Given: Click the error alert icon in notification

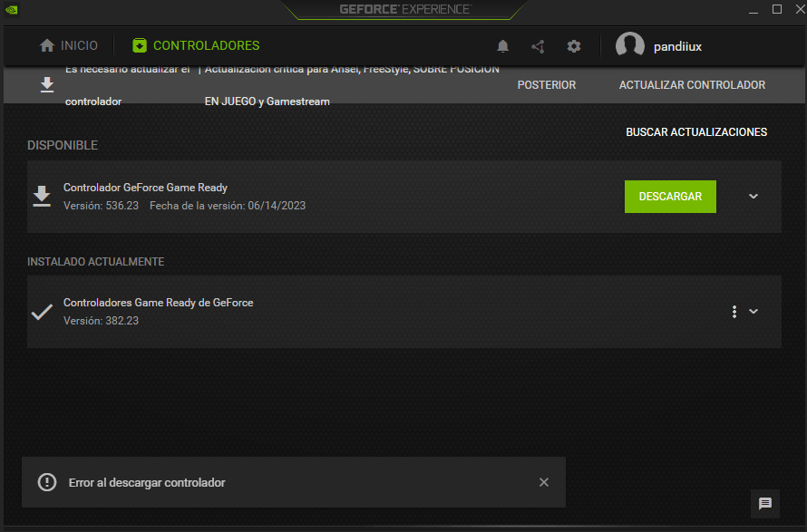Looking at the screenshot, I should [x=47, y=482].
